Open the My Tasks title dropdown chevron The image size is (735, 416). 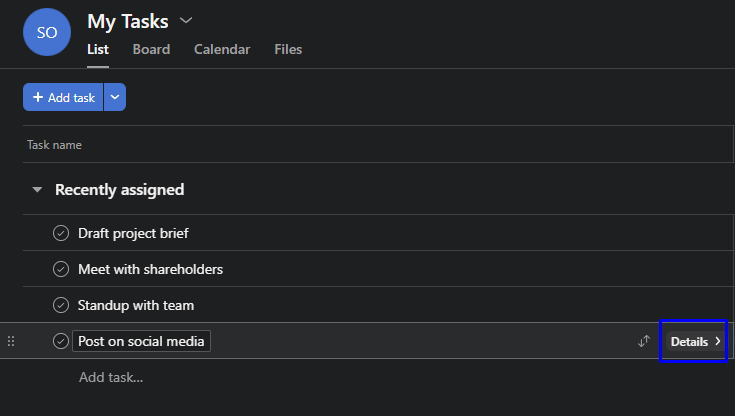186,20
